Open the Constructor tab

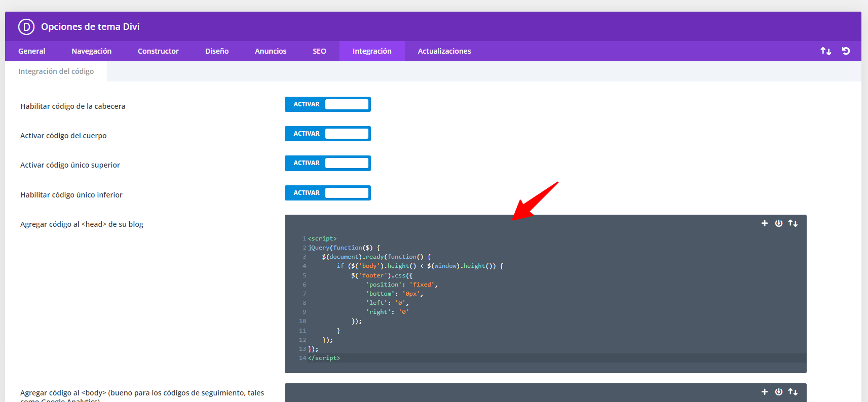click(158, 51)
